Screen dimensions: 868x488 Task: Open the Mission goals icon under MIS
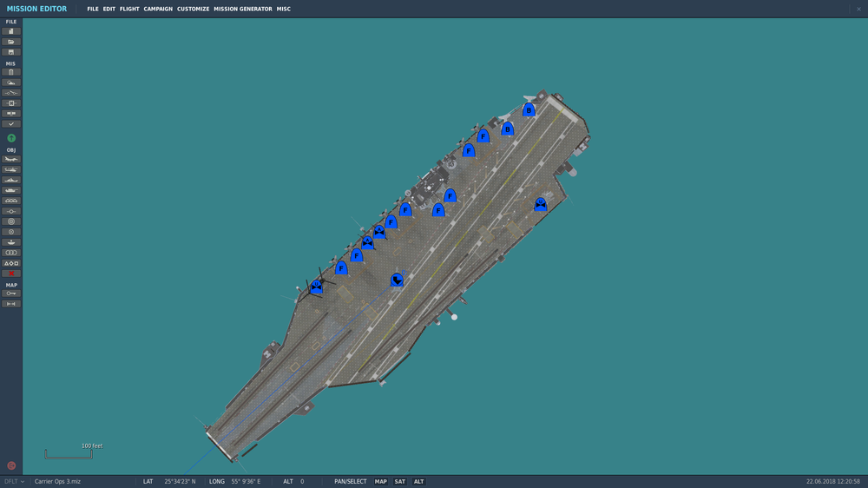[x=11, y=103]
